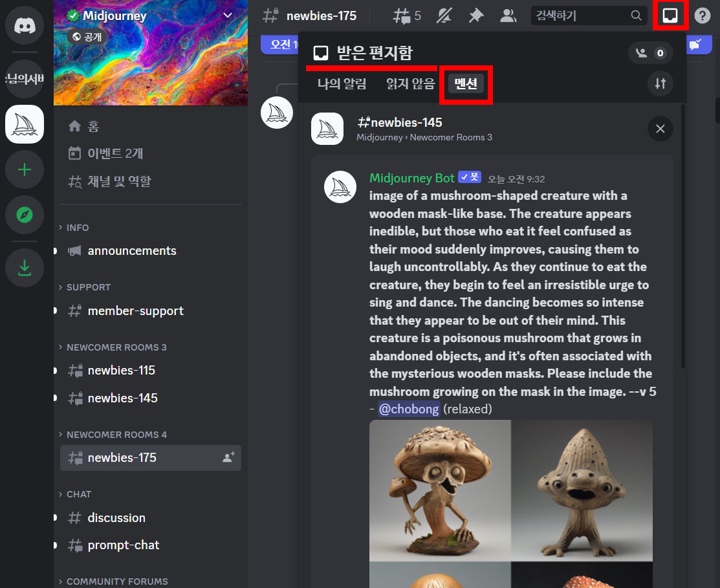Click the announcements megaphone icon
This screenshot has height=588, width=720.
(74, 250)
